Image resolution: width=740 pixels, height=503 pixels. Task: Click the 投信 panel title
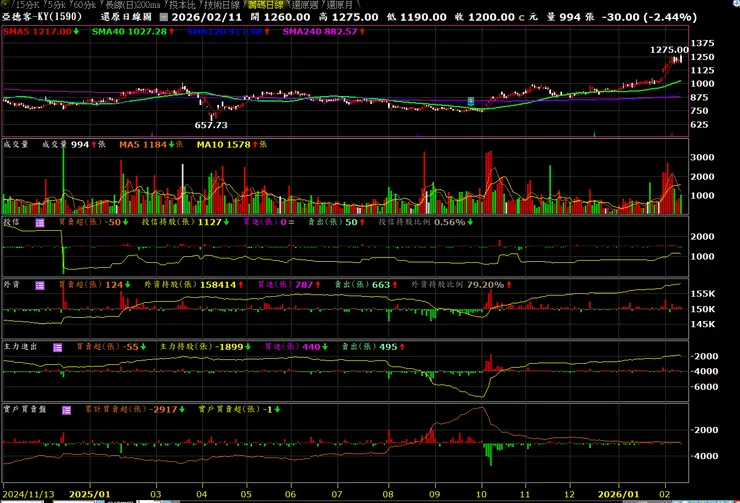(11, 222)
